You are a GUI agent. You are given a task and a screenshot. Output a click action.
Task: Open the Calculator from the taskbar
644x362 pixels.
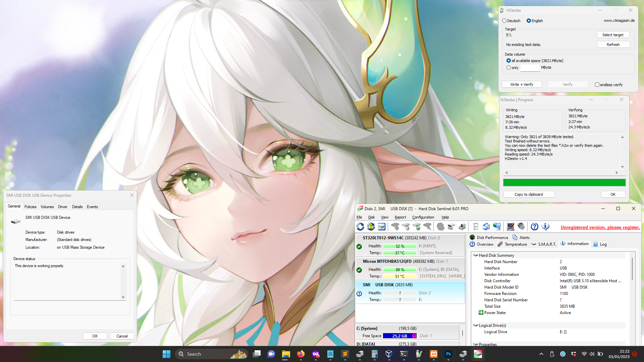pyautogui.click(x=374, y=354)
